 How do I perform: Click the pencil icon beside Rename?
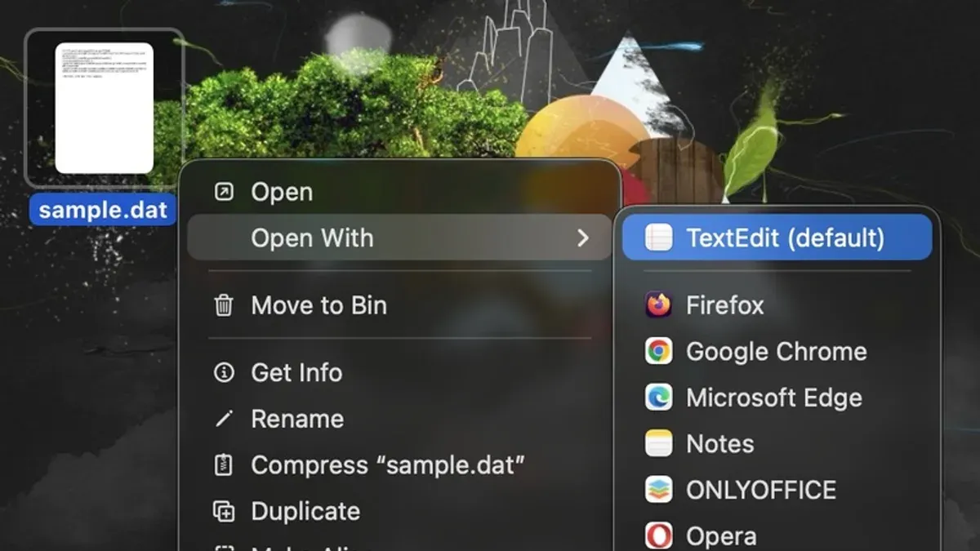(x=223, y=419)
